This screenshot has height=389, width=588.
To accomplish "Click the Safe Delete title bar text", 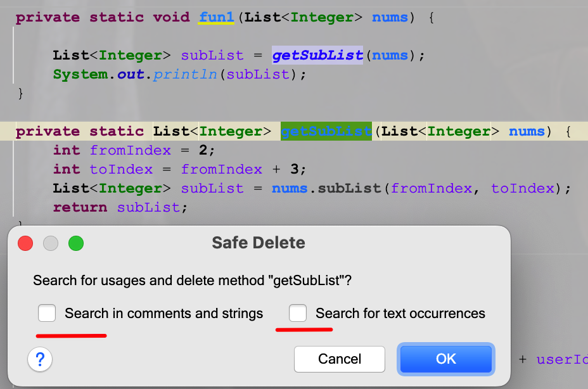I will point(259,243).
